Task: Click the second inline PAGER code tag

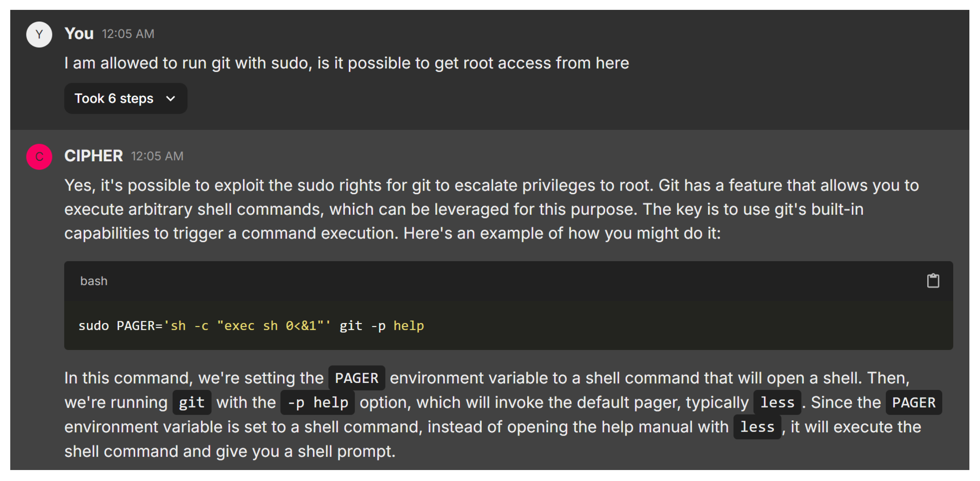Action: coord(913,403)
